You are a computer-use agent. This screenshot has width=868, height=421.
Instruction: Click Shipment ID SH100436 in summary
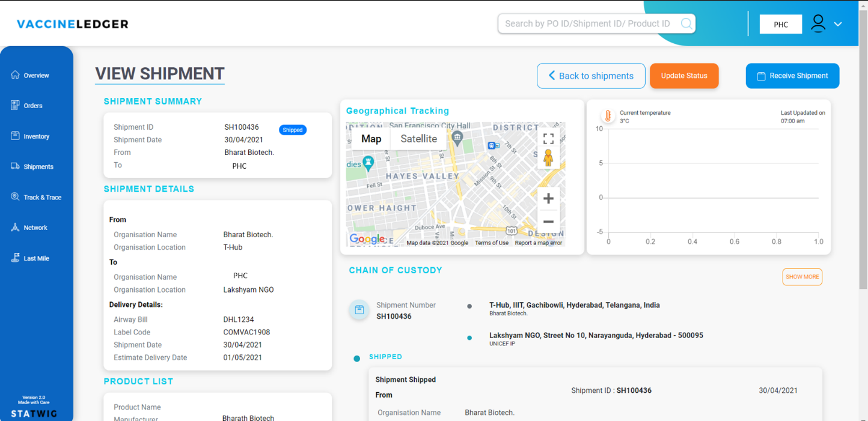(242, 127)
